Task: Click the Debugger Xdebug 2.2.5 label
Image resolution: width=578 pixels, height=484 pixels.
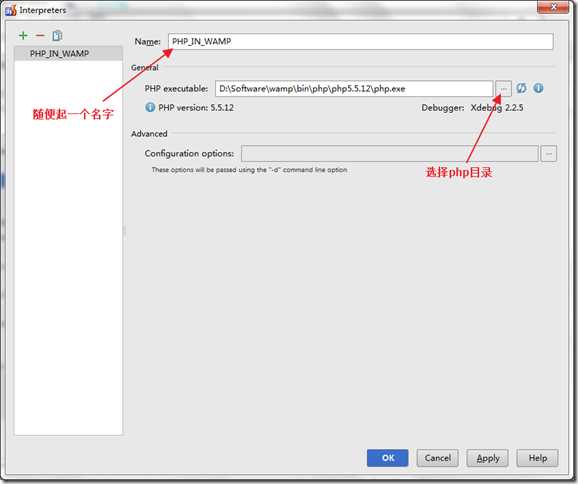Action: 472,108
